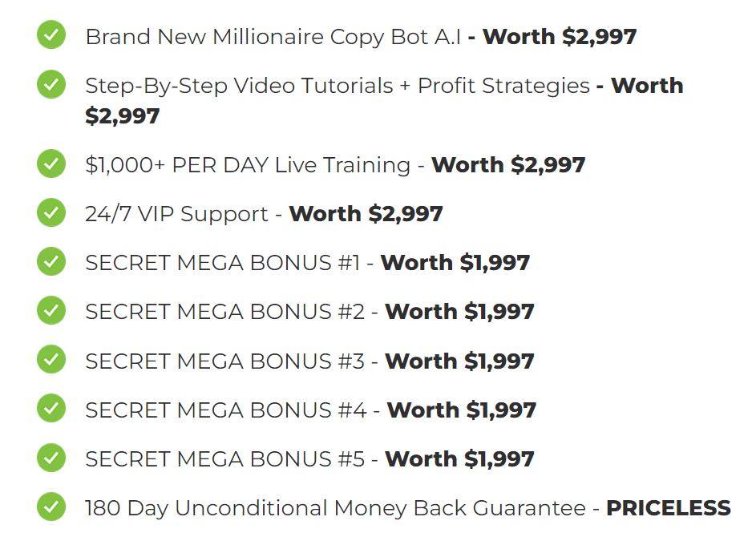The width and height of the screenshot is (756, 545).
Task: Click checkmark next to 180 Day Money Back Guarantee
Action: click(51, 507)
